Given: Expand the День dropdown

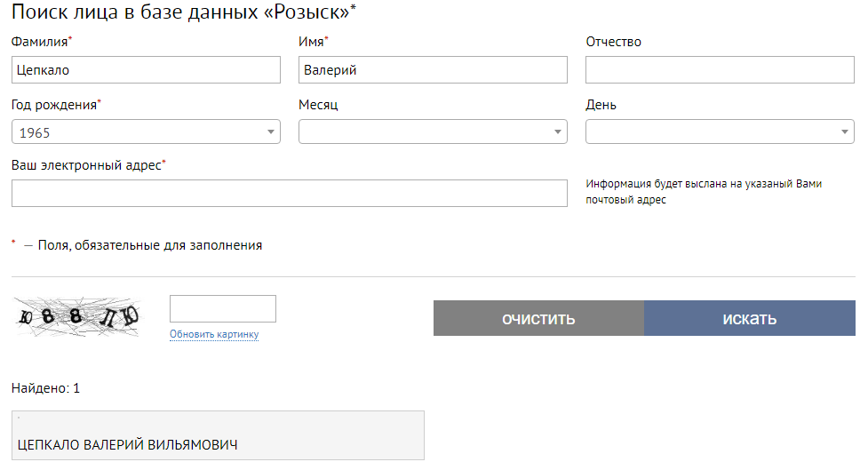Looking at the screenshot, I should pos(720,132).
